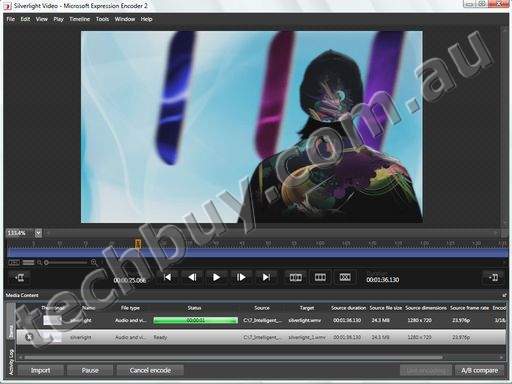Click the current time field 00:00:25.066
This screenshot has height=384, width=512.
click(x=130, y=280)
